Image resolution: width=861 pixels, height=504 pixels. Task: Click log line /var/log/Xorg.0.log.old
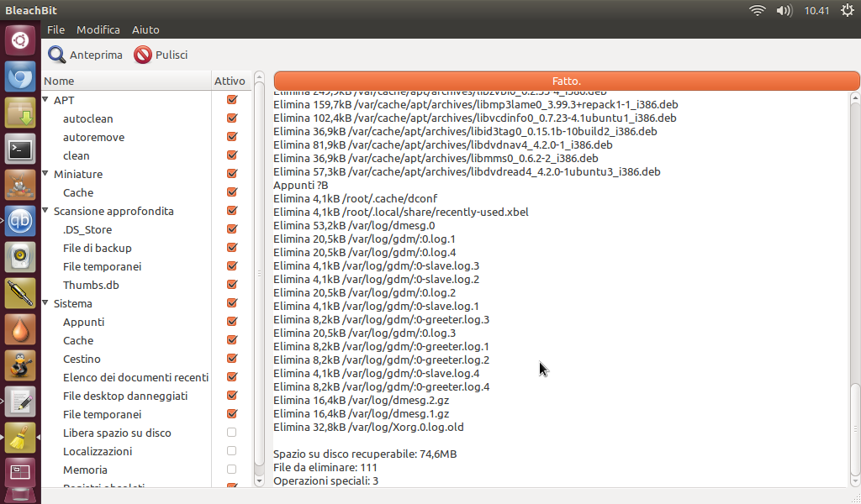368,427
